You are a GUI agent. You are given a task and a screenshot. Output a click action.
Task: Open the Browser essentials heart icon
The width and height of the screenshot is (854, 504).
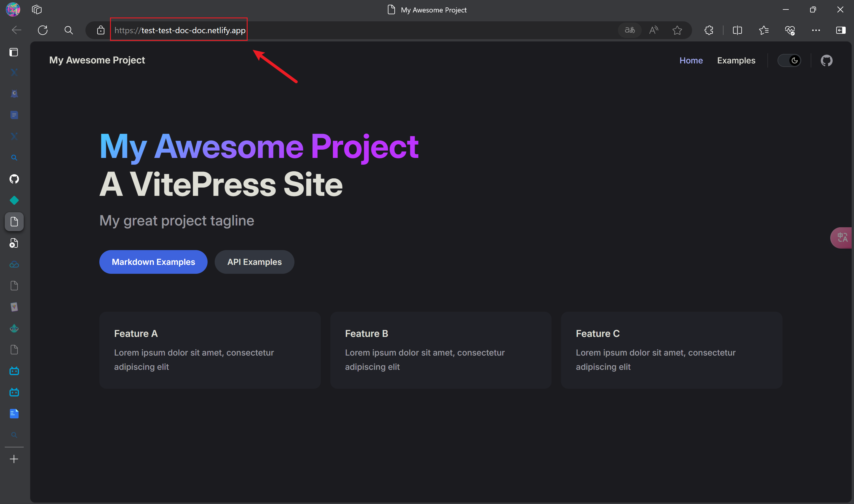[x=790, y=30]
